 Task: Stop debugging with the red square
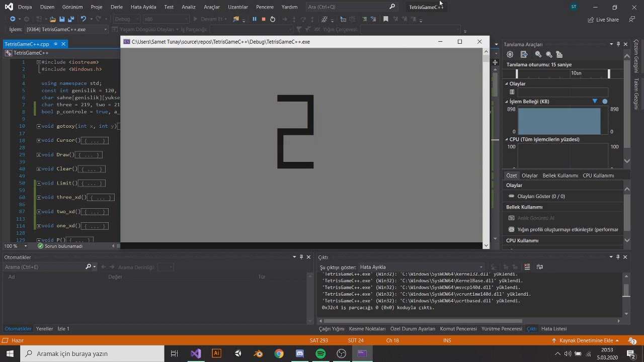pyautogui.click(x=263, y=19)
